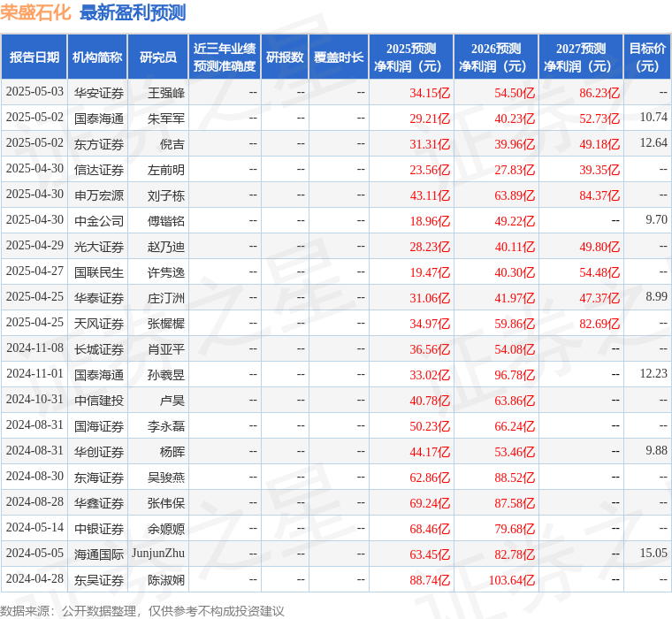The height and width of the screenshot is (619, 672).
Task: Click the 机构简称 column header
Action: (97, 57)
